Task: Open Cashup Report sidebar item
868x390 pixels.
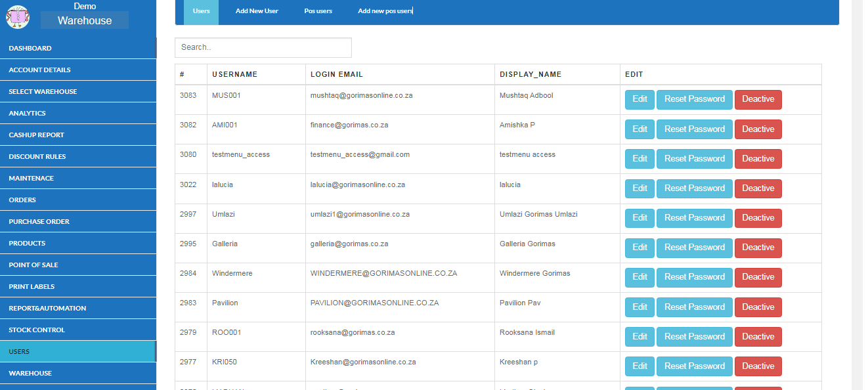Action: 36,135
